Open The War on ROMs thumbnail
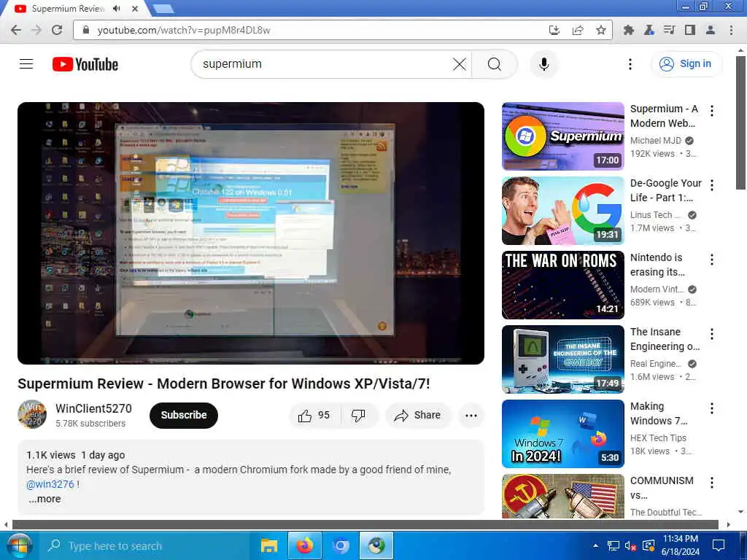This screenshot has height=560, width=747. (x=562, y=285)
